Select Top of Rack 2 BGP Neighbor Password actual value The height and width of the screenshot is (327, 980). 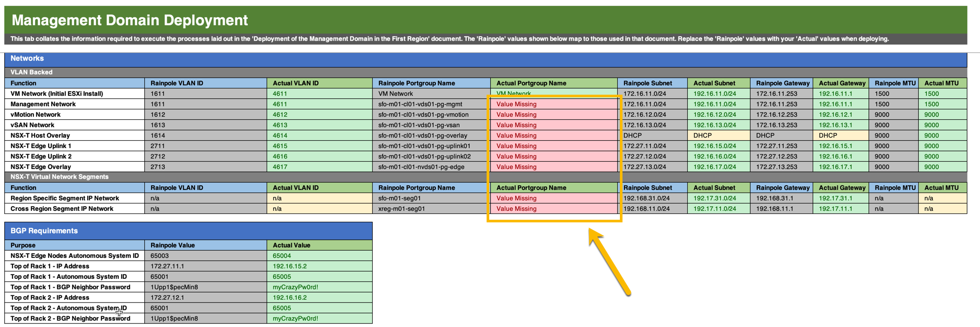[x=319, y=319]
